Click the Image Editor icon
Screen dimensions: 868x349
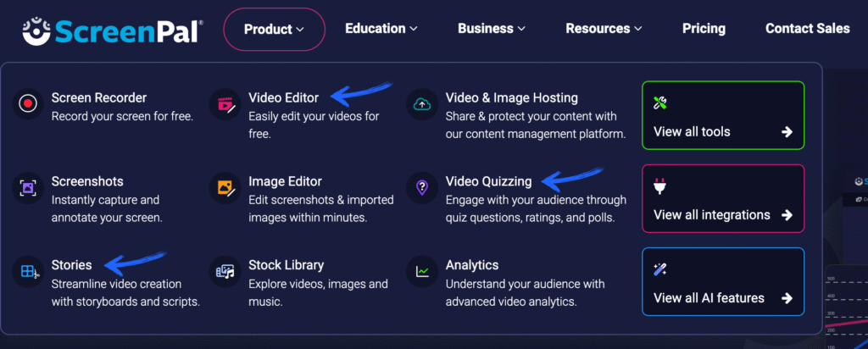point(225,188)
